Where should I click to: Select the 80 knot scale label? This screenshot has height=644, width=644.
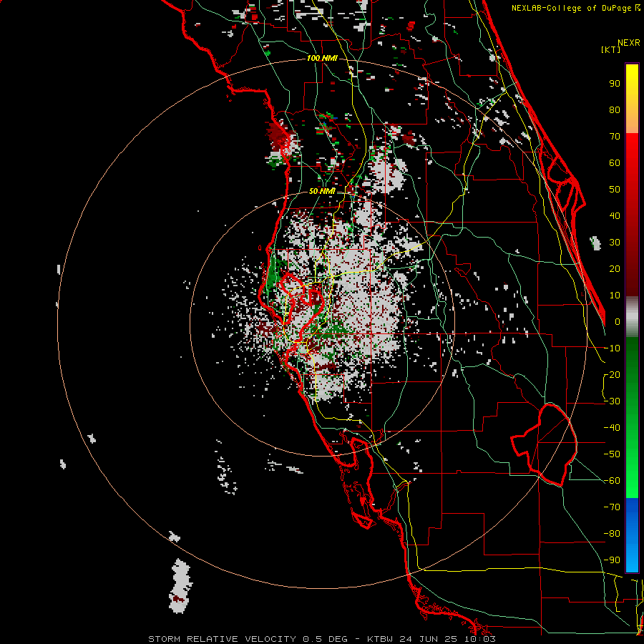pos(615,110)
